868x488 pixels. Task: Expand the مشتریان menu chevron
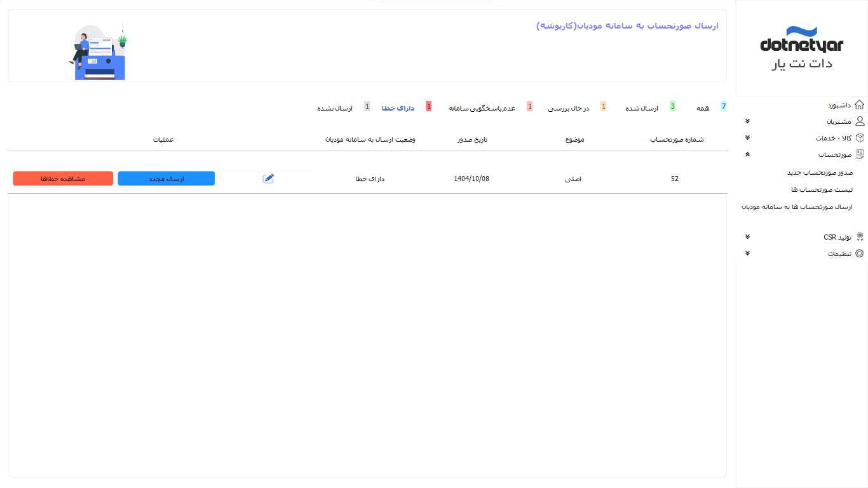pyautogui.click(x=747, y=121)
